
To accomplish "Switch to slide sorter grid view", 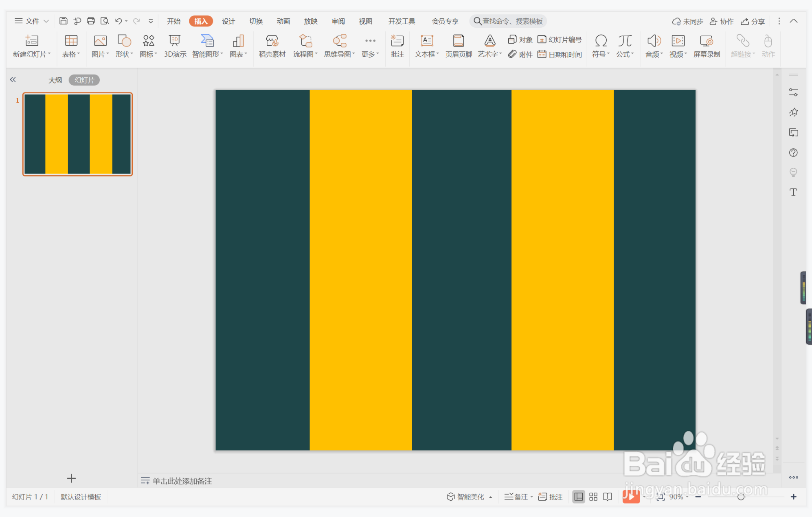I will tap(593, 497).
